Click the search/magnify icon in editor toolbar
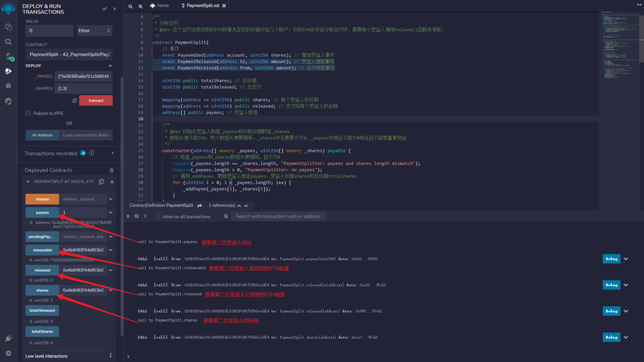644x362 pixels. tap(140, 5)
